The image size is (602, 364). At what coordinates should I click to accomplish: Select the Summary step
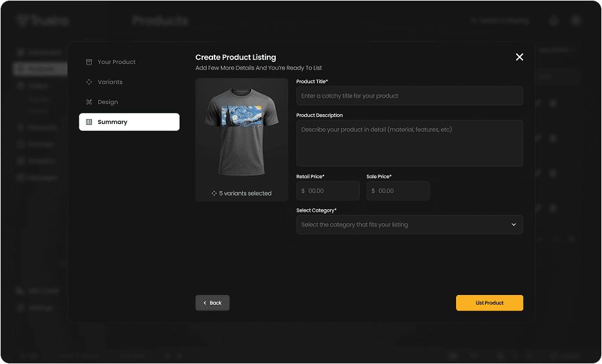coord(129,122)
